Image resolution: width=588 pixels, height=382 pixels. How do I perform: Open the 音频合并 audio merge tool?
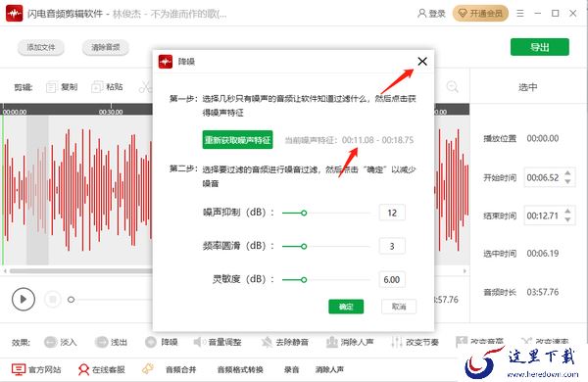[180, 369]
